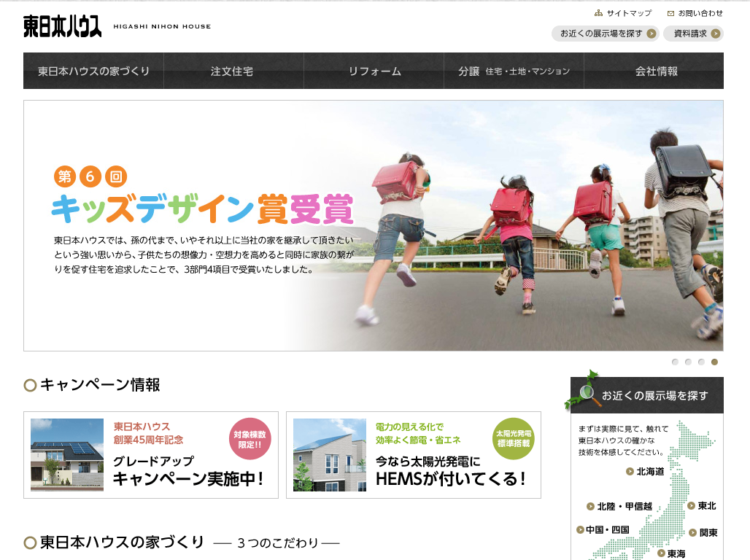
Task: Open the 分譲 住宅・土地・マンション menu
Action: pyautogui.click(x=514, y=71)
